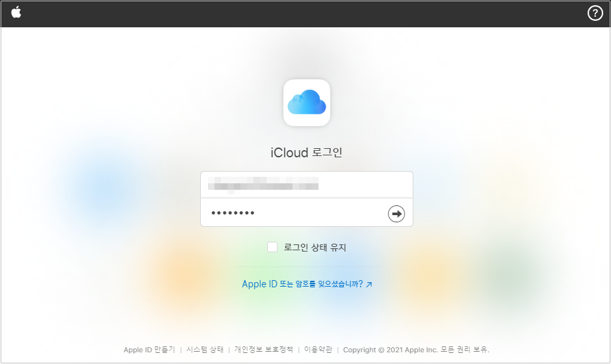Screen dimensions: 611x364
Task: Submit login with the arrow button
Action: [x=396, y=214]
